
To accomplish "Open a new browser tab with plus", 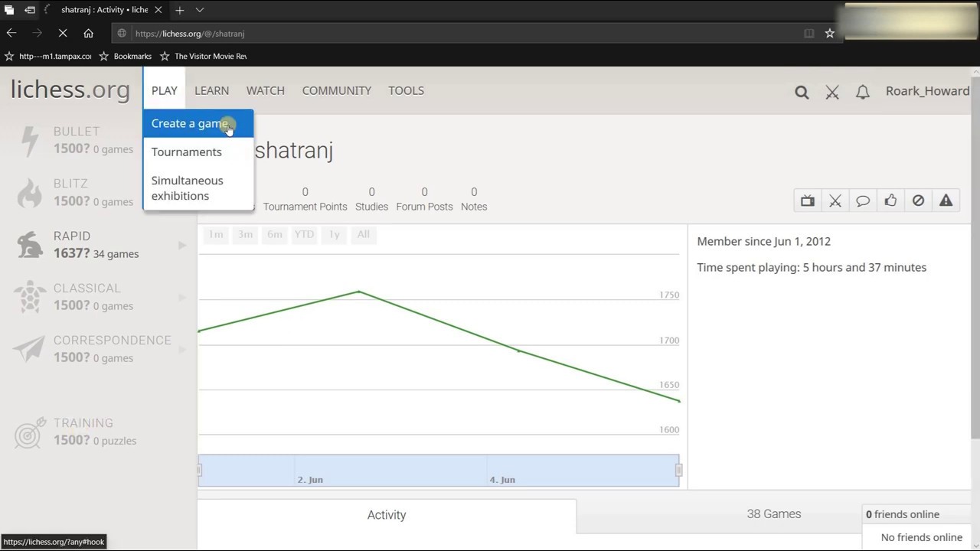I will click(179, 10).
